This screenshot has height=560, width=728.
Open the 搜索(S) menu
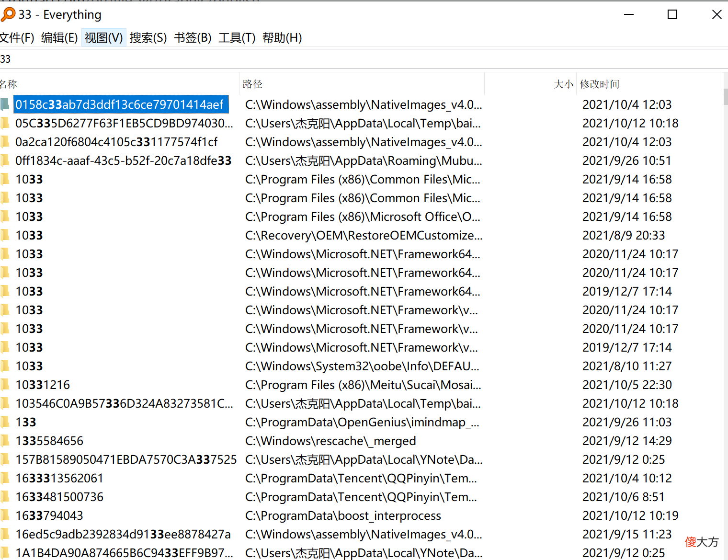click(x=148, y=38)
